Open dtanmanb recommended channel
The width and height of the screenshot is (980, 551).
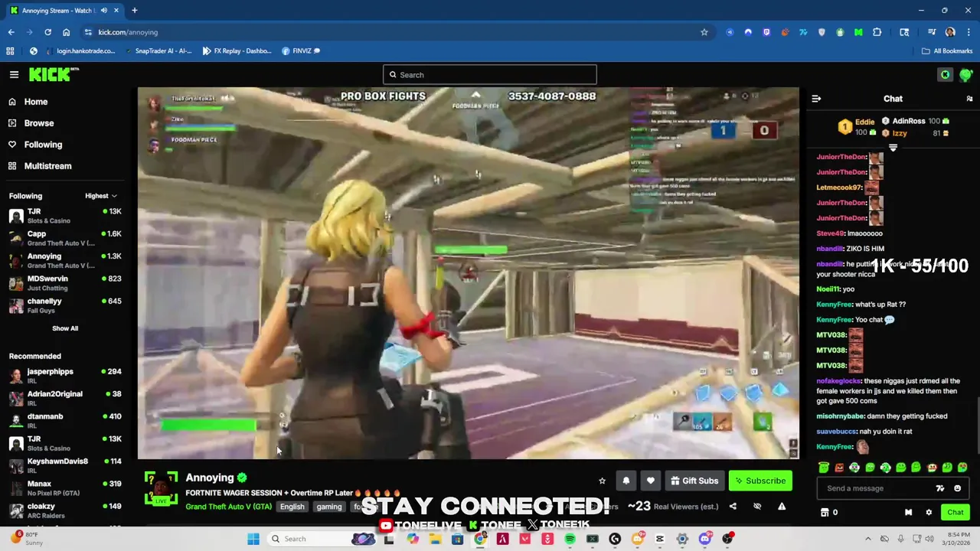click(65, 421)
